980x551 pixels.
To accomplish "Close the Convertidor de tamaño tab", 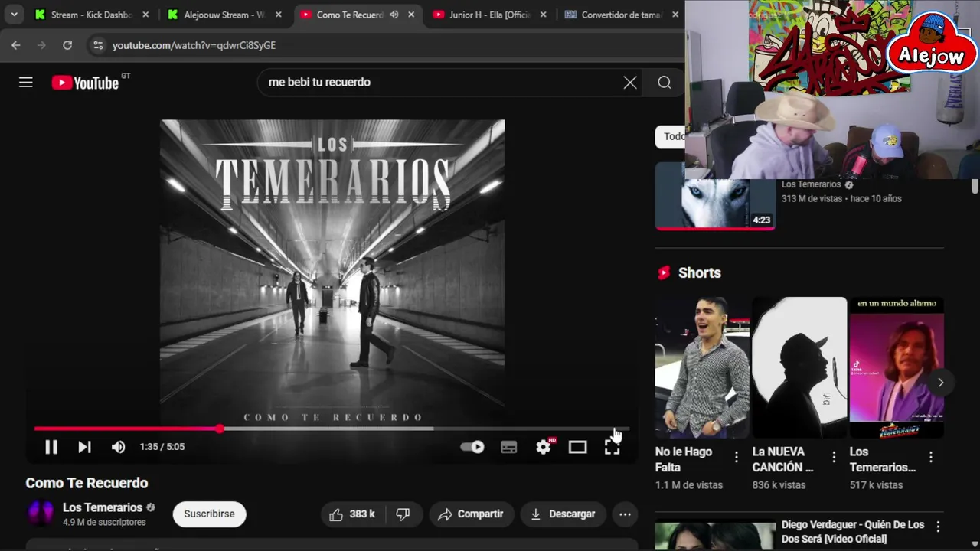I will click(x=675, y=15).
